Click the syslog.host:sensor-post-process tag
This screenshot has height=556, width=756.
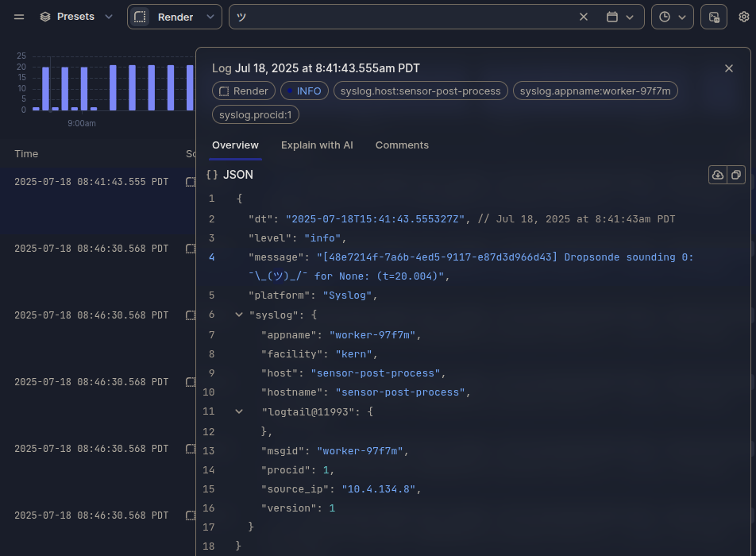coord(420,91)
